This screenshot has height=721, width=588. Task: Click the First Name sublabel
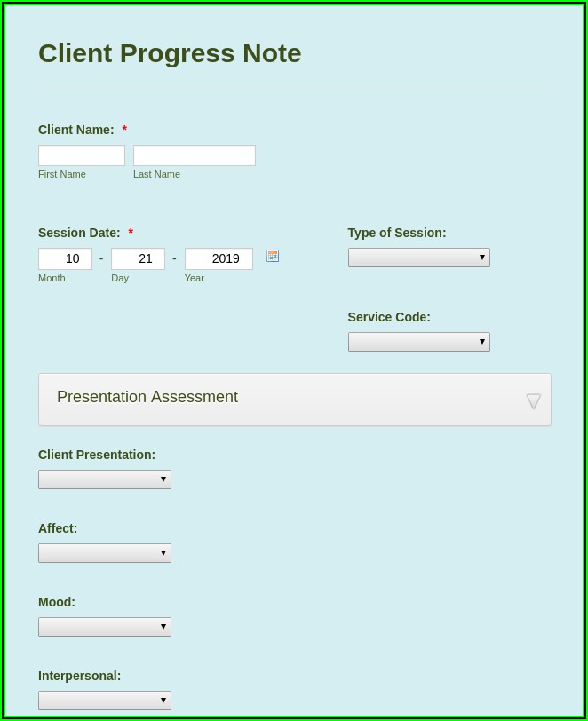pos(62,174)
